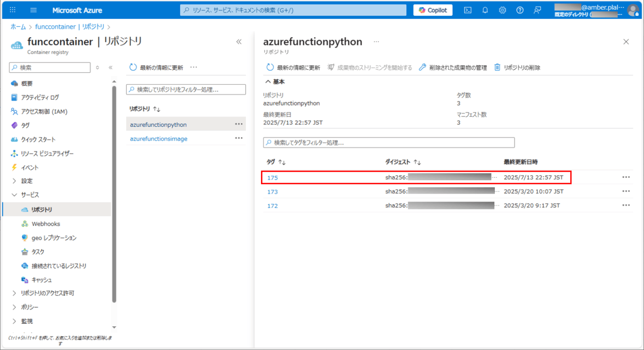Click the 2025/3/20 9:17 JST timestamp
This screenshot has height=350, width=644.
pos(532,205)
